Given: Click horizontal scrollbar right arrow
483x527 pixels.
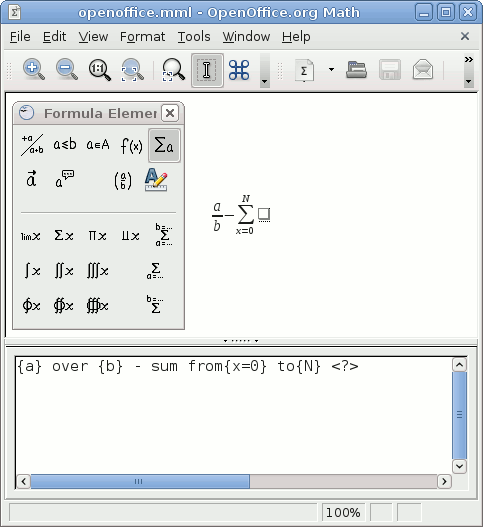Looking at the screenshot, I should [x=444, y=481].
